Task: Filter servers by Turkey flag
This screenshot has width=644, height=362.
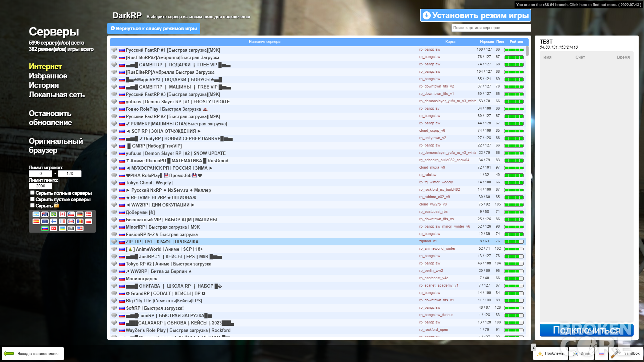Action: click(54, 228)
